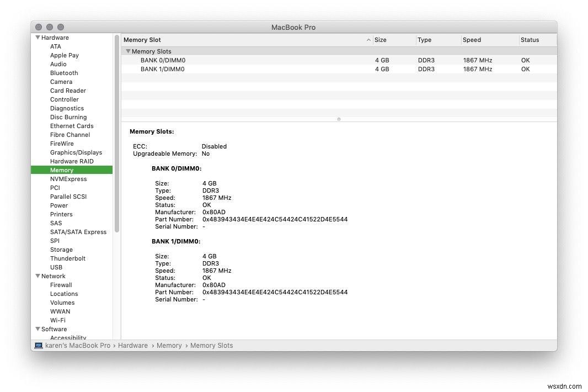Select Audio in the sidebar

pos(58,64)
